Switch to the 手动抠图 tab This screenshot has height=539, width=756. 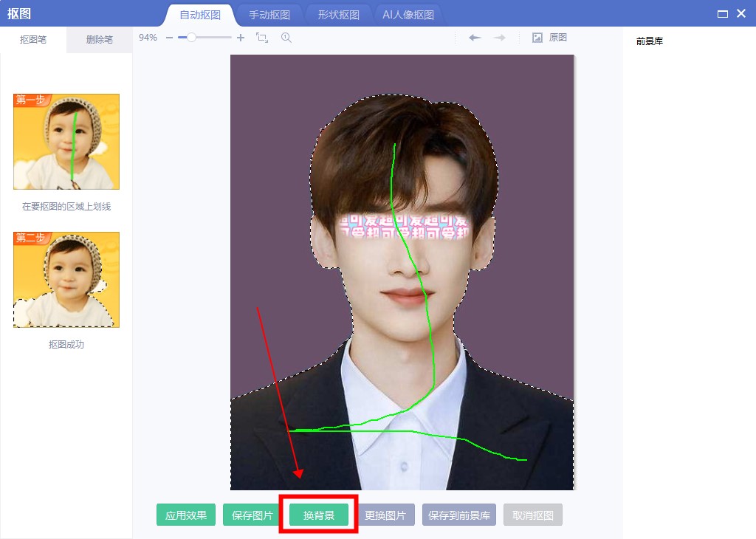point(269,15)
